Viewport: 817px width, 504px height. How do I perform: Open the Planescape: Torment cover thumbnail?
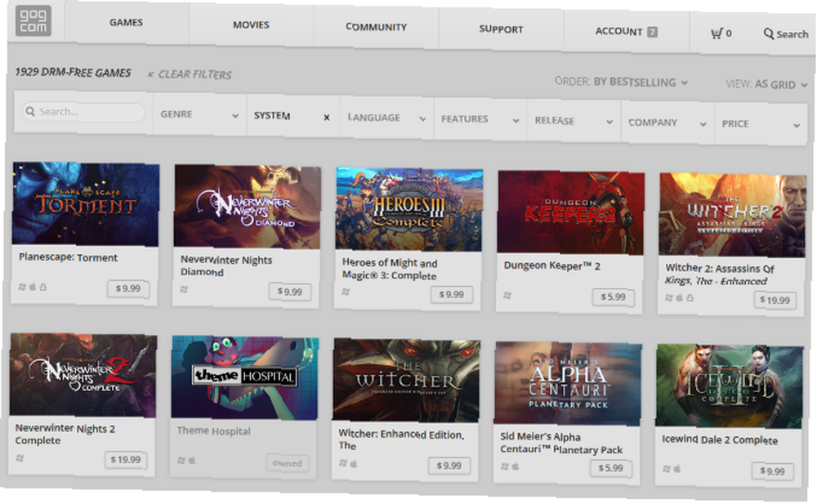(86, 203)
